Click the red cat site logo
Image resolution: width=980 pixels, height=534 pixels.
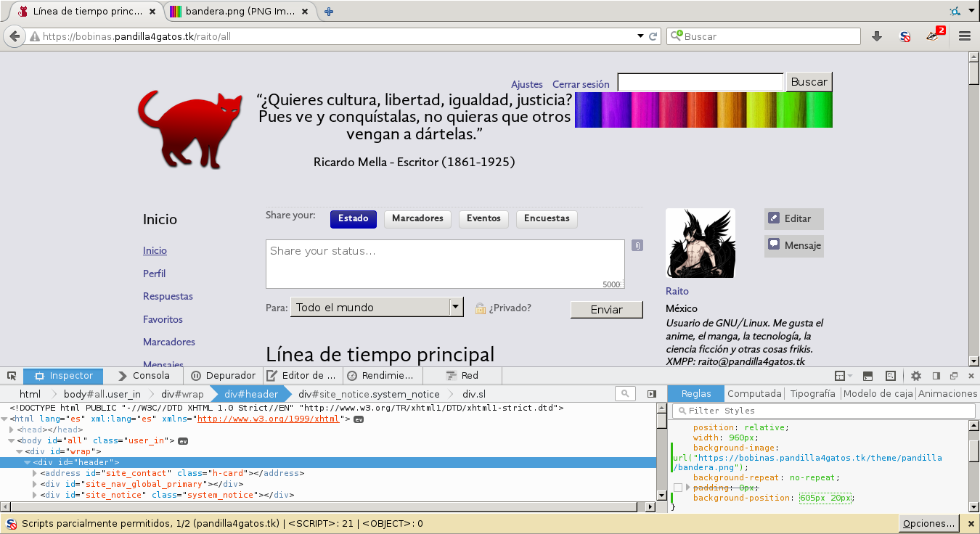click(x=190, y=129)
